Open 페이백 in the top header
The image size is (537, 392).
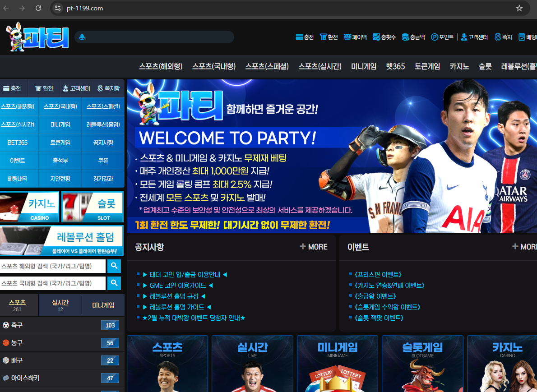coord(355,37)
